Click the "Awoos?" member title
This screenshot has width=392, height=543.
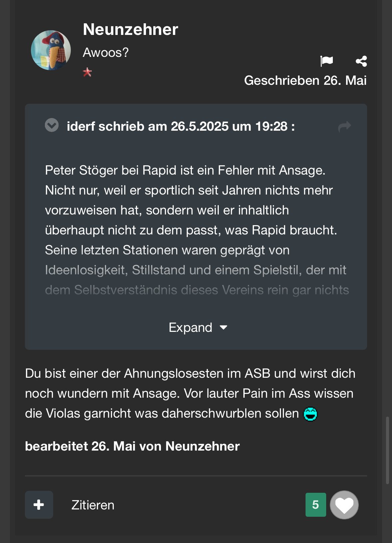(105, 53)
